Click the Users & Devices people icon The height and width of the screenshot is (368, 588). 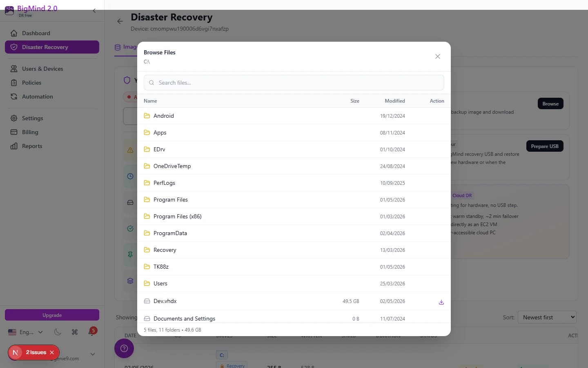[14, 69]
